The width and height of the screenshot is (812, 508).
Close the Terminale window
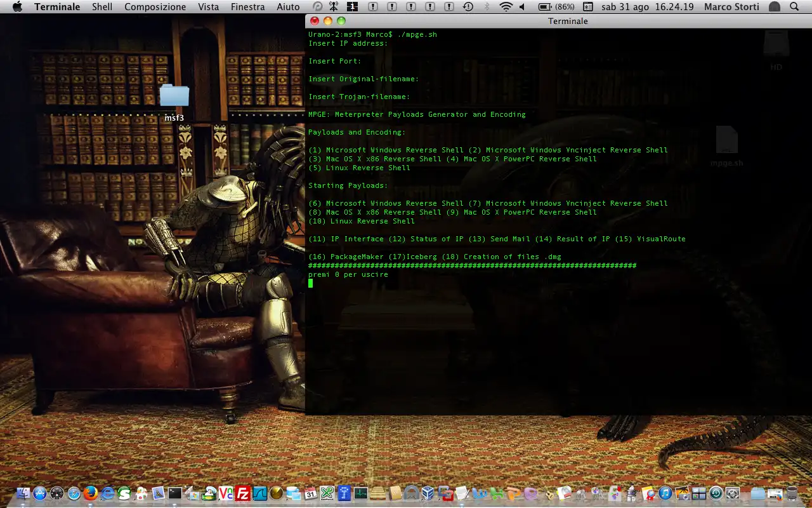(315, 21)
